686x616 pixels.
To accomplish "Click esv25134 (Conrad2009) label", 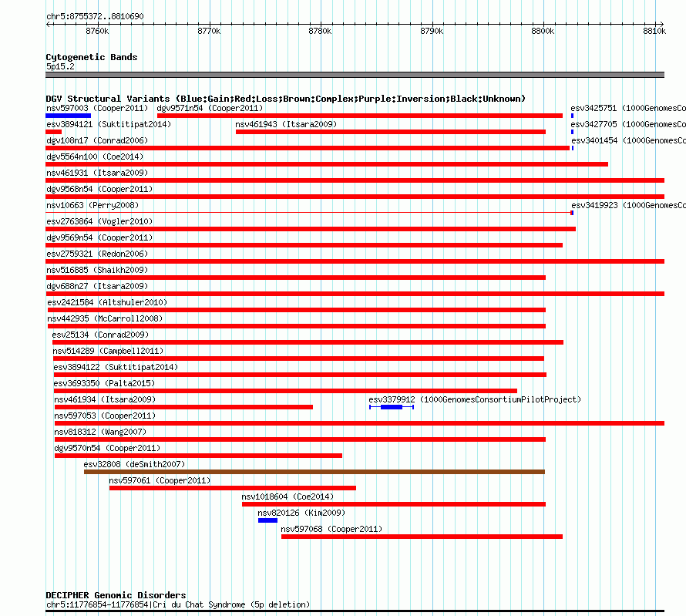I will pos(100,335).
